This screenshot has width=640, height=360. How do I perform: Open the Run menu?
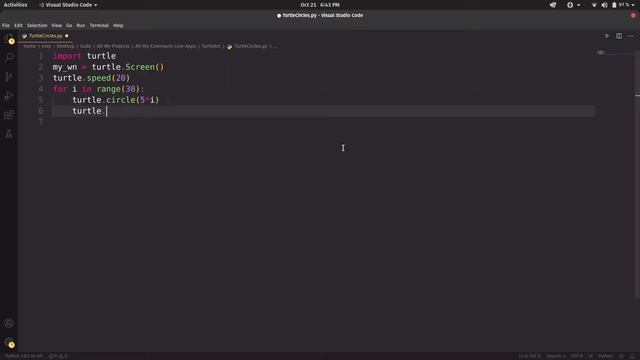81,25
